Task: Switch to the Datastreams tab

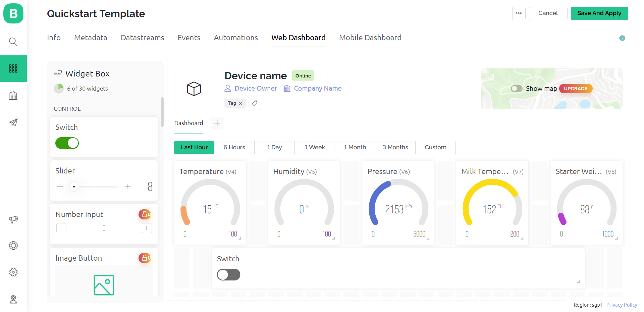Action: tap(143, 38)
